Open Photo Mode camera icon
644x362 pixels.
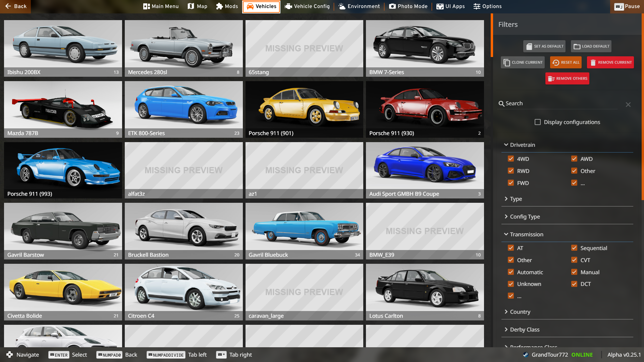tap(392, 6)
